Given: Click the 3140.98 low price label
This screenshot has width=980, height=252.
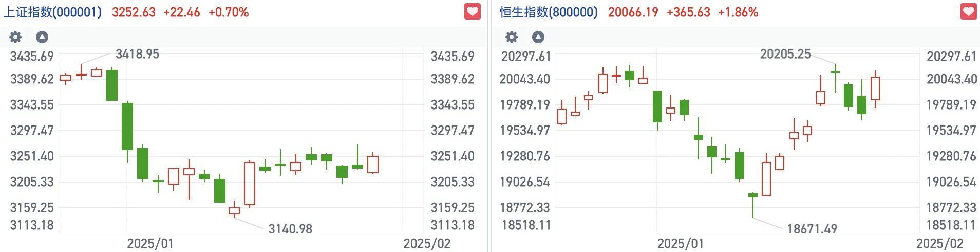Looking at the screenshot, I should pyautogui.click(x=290, y=229).
